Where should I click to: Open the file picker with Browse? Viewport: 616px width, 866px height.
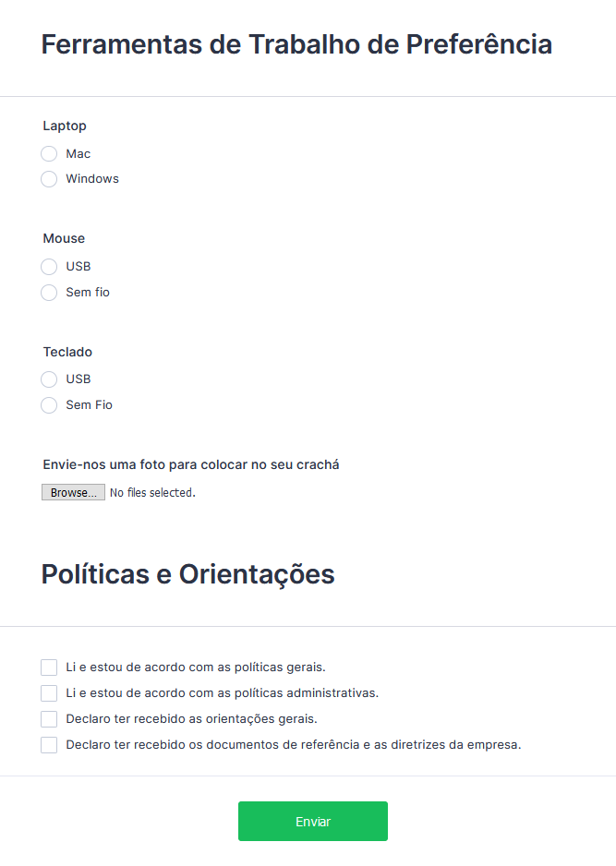click(x=73, y=493)
